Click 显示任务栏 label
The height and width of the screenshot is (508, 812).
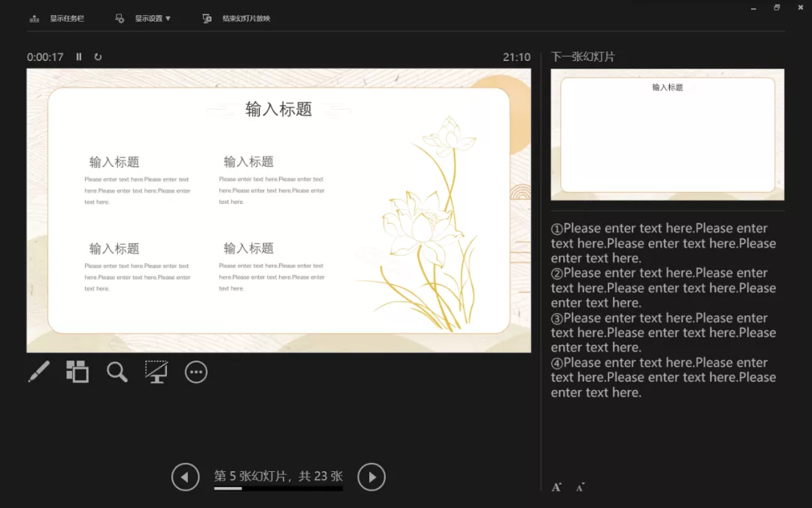[x=67, y=19]
